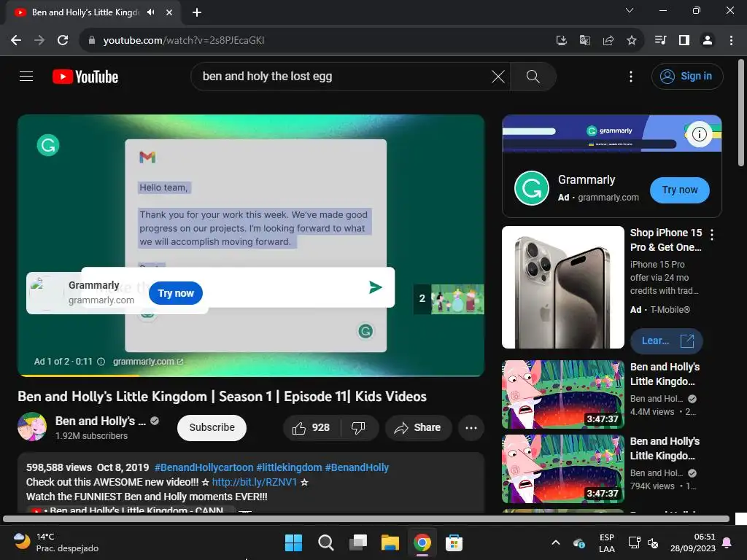Open the Windows Start menu
Image resolution: width=747 pixels, height=560 pixels.
click(293, 542)
